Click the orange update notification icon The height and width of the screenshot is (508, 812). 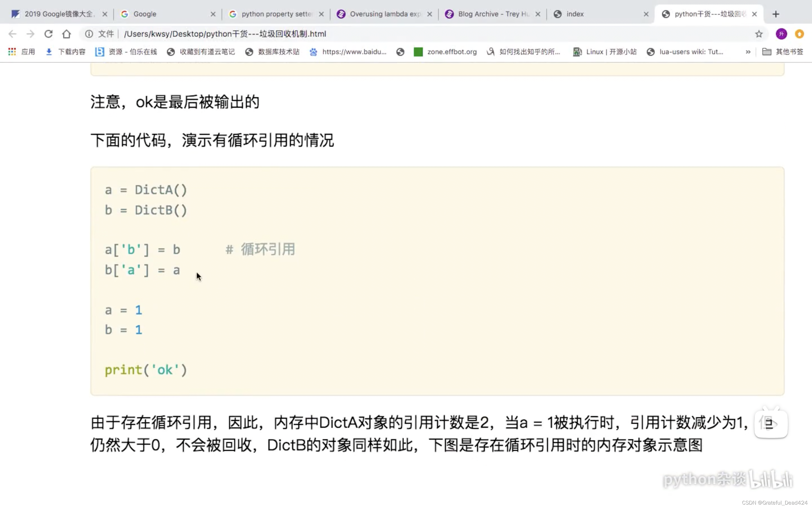click(800, 34)
